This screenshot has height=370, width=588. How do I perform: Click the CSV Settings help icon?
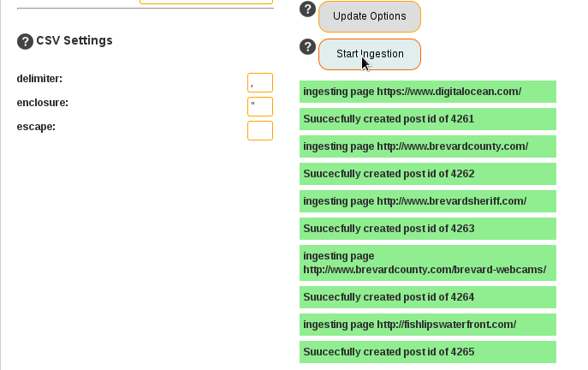(25, 41)
